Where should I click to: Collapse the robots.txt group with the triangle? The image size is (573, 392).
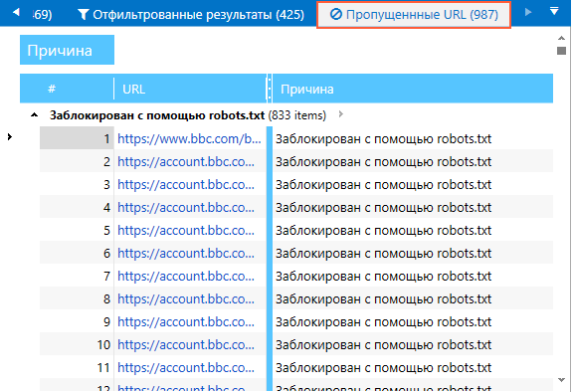(34, 115)
